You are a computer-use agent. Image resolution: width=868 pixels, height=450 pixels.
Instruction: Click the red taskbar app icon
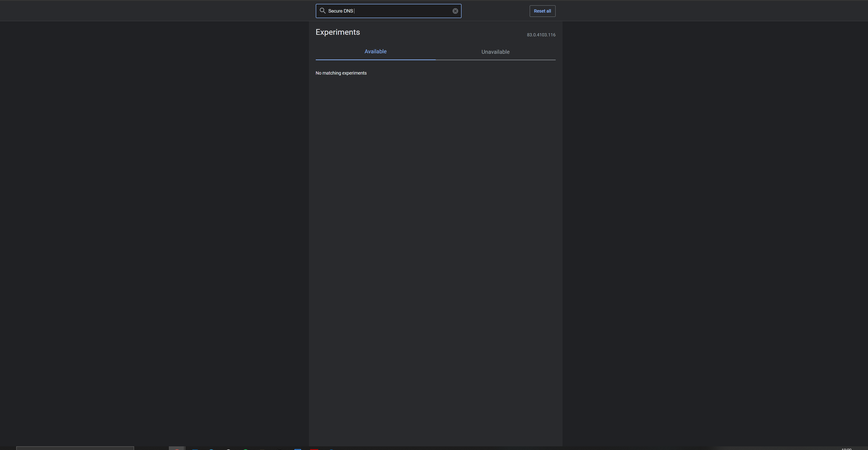tap(314, 449)
